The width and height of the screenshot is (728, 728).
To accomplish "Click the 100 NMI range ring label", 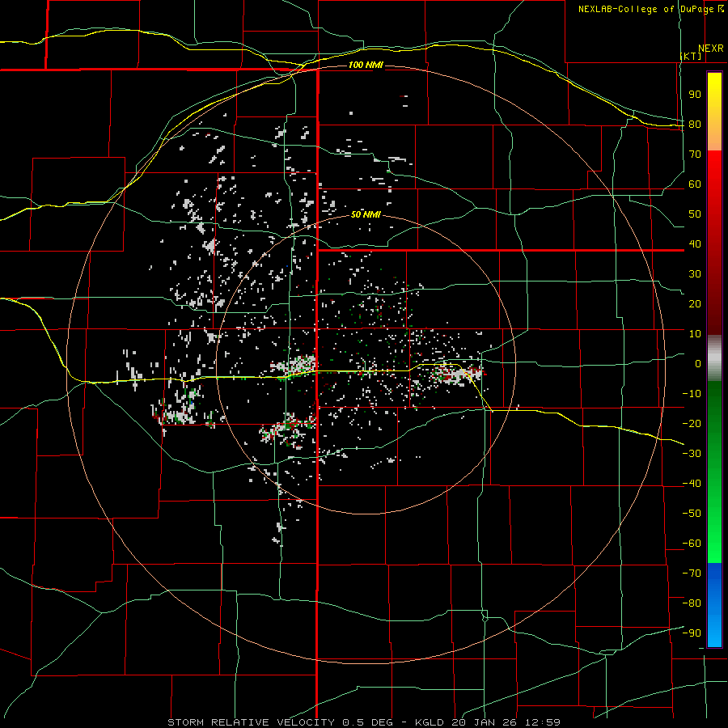I will [x=366, y=65].
